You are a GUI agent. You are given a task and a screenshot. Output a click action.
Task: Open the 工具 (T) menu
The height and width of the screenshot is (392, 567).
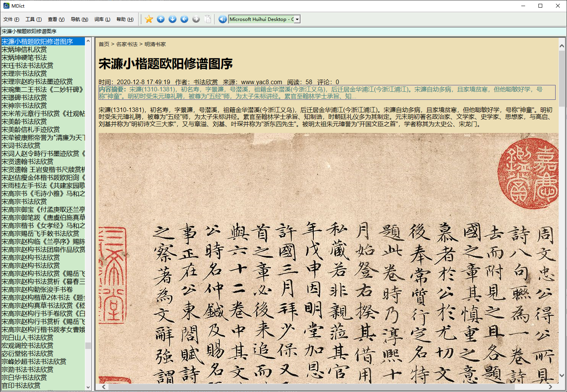(x=34, y=19)
